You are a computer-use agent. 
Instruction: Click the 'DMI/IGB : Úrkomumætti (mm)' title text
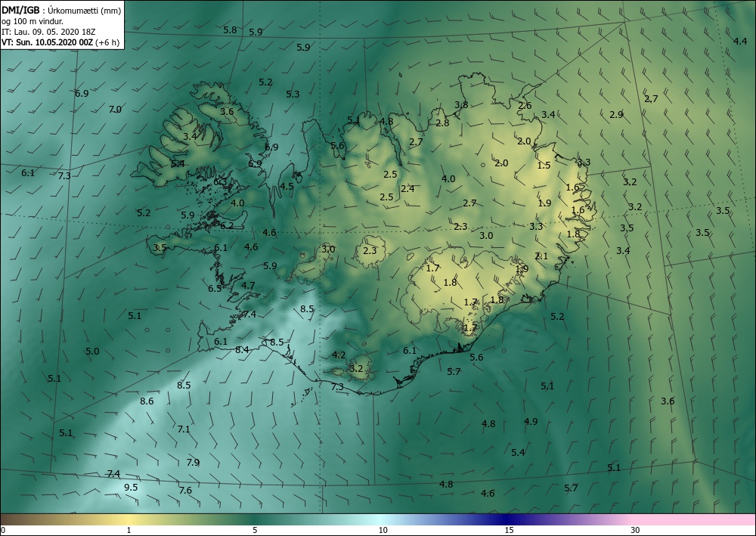[x=61, y=10]
